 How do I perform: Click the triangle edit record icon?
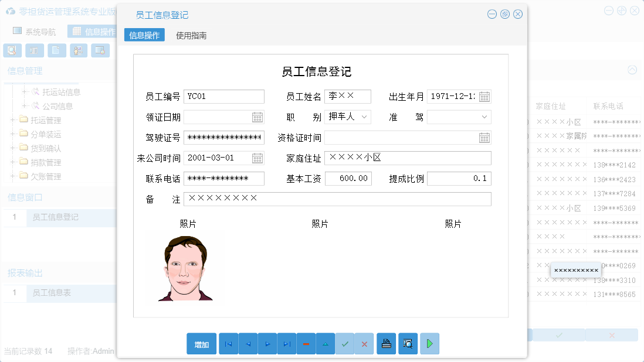[x=325, y=344]
